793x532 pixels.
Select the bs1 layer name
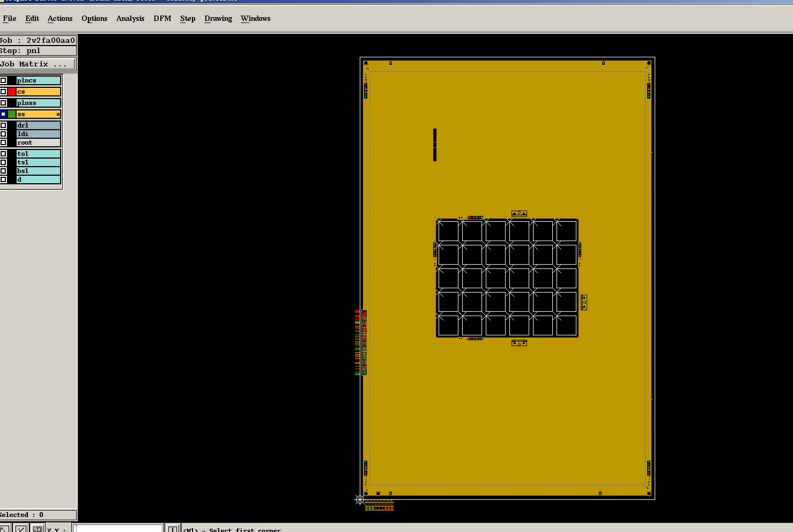39,171
